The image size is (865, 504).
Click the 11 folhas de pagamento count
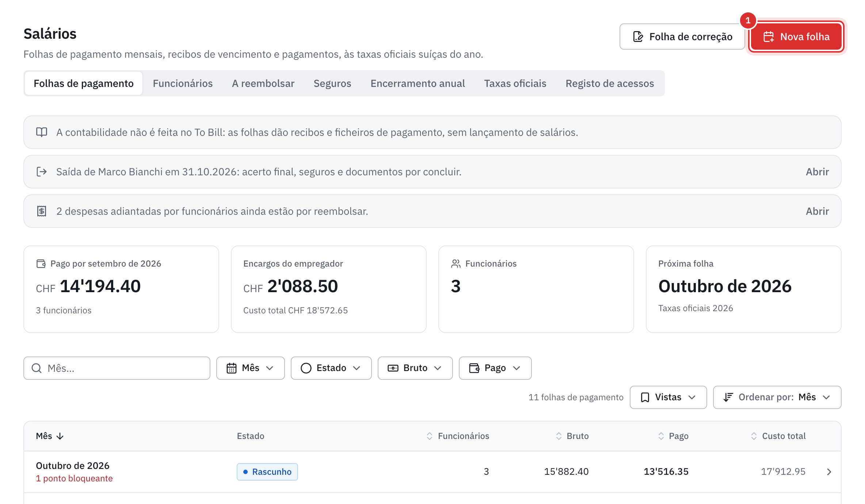576,397
